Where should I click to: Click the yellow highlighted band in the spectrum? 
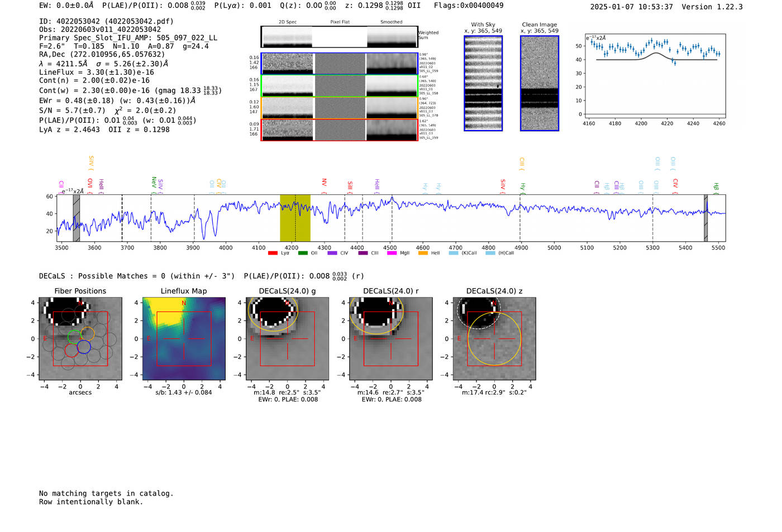pyautogui.click(x=295, y=218)
